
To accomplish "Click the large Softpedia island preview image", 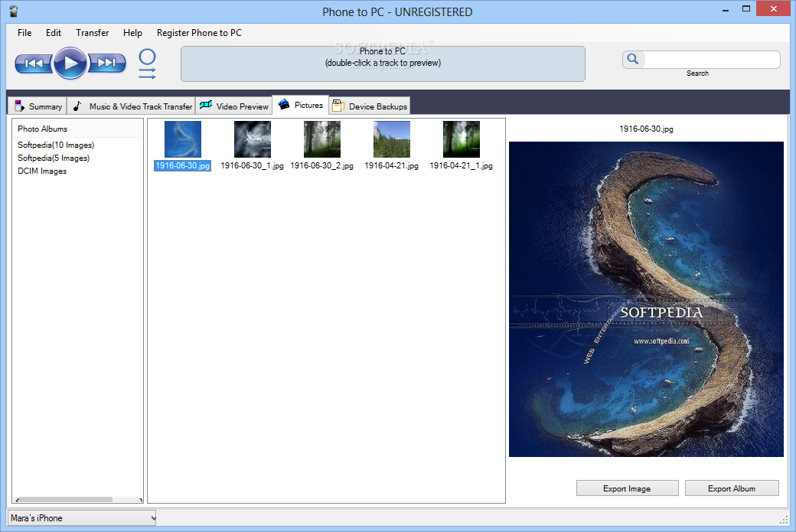I will 646,299.
